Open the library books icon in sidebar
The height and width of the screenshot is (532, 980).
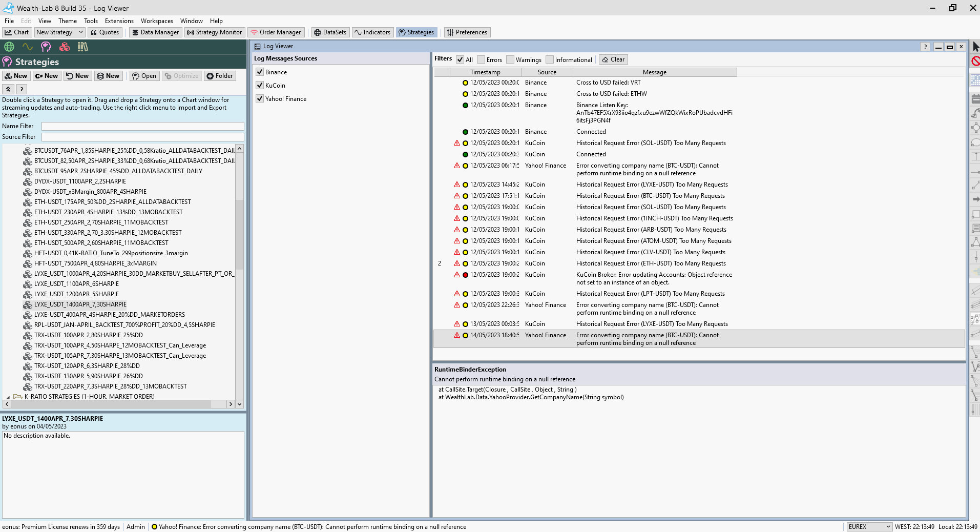(x=83, y=47)
